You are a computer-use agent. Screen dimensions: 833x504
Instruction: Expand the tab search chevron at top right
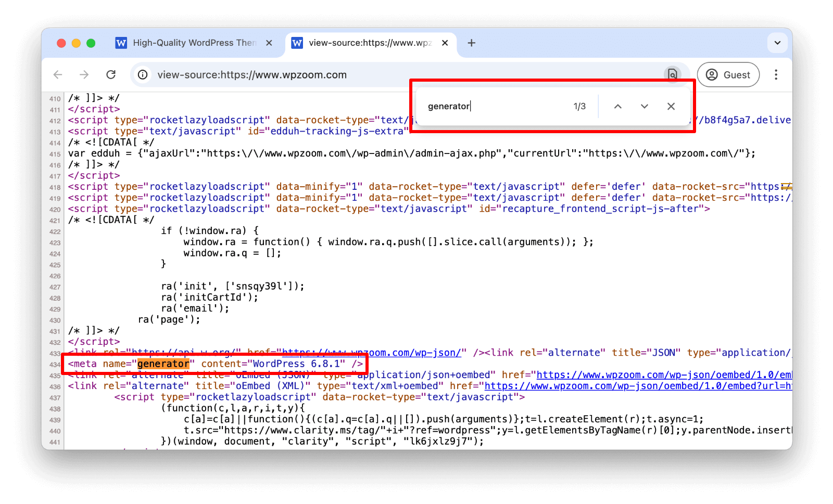point(777,43)
